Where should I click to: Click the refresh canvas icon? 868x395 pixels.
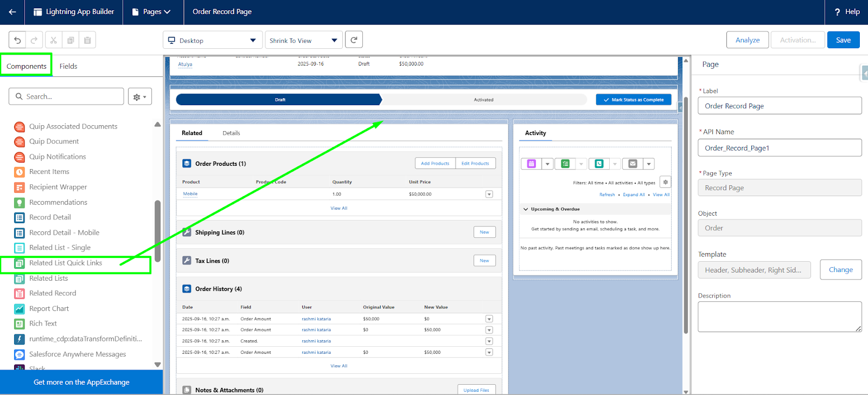(354, 40)
